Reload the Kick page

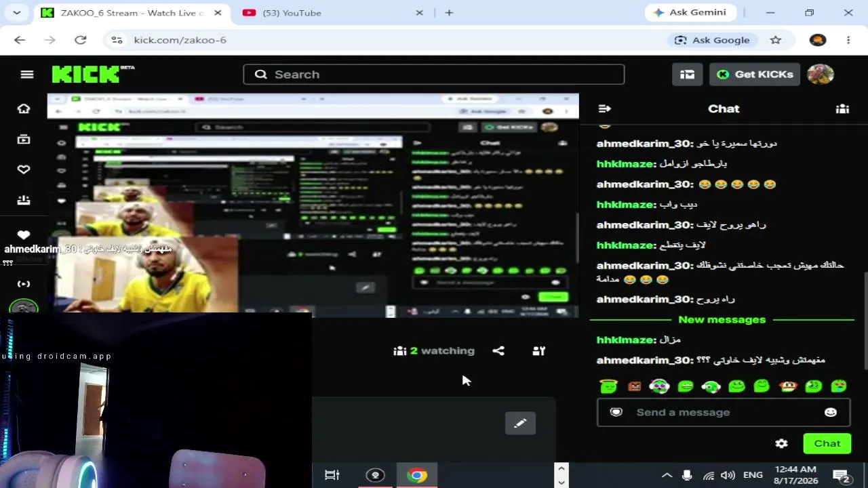coord(80,40)
